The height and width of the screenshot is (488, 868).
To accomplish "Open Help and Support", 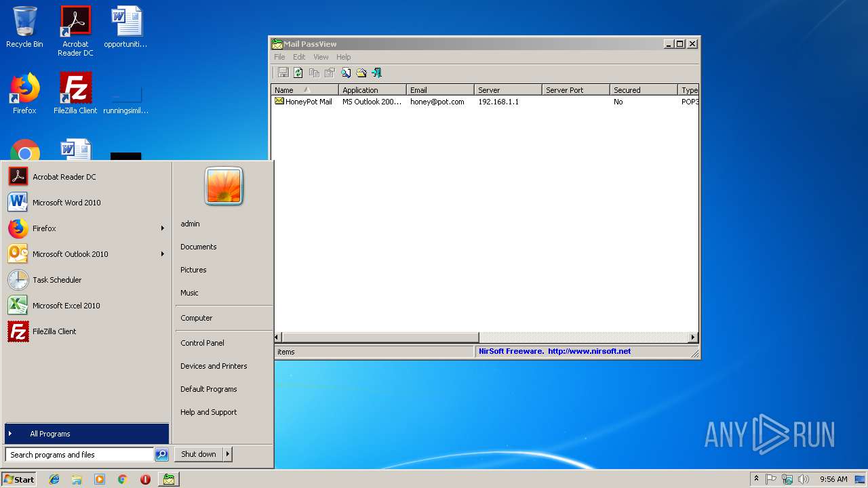I will pyautogui.click(x=208, y=412).
